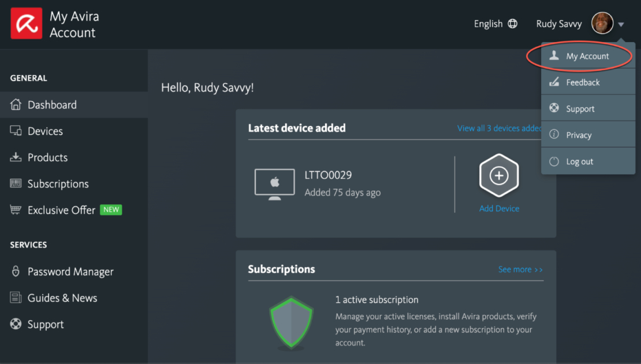This screenshot has width=641, height=364.
Task: Open Products via the download icon
Action: coord(16,157)
